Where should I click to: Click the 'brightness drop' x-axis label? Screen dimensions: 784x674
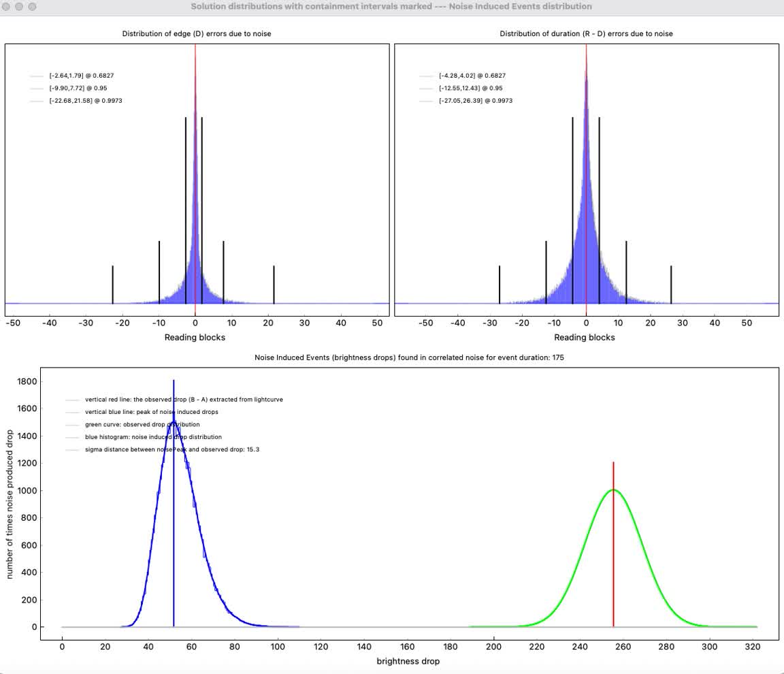[x=408, y=661]
